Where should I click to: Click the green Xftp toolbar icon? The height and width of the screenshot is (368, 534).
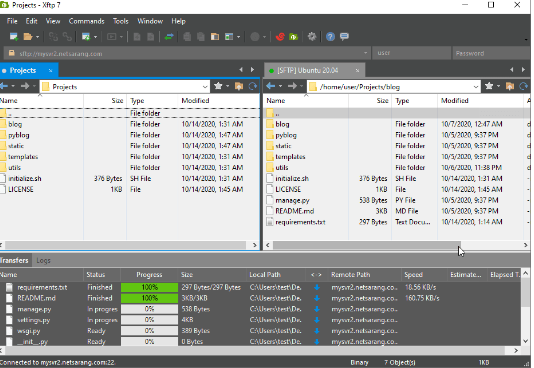pos(293,36)
